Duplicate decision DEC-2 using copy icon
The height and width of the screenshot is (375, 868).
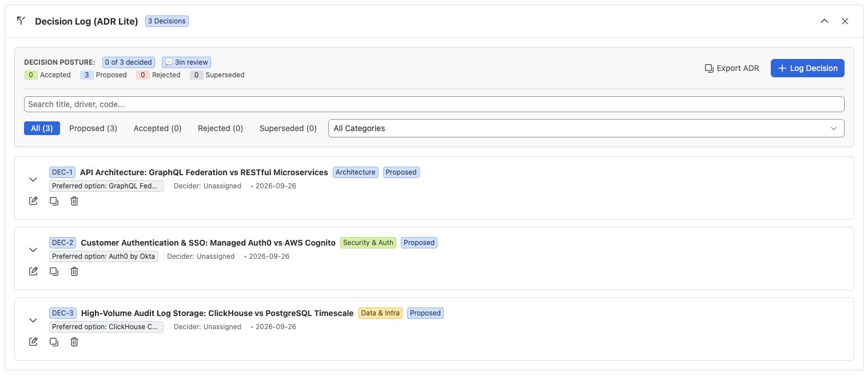click(x=54, y=271)
